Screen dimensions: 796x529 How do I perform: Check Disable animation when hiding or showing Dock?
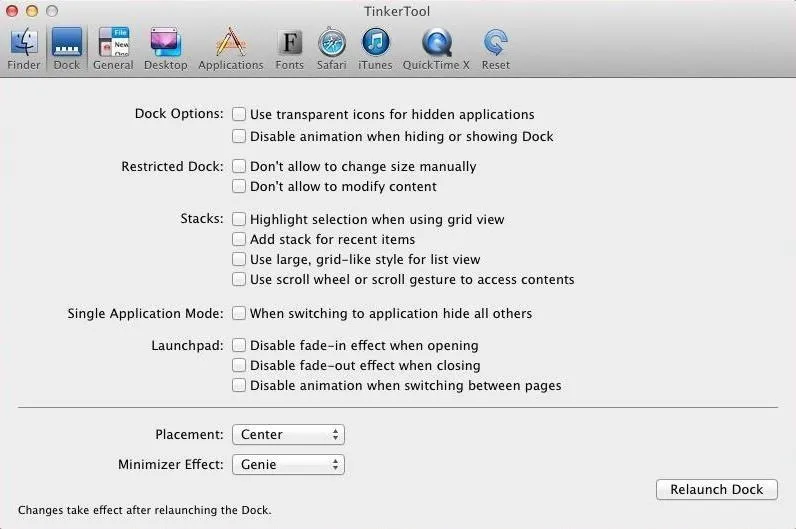(x=239, y=136)
